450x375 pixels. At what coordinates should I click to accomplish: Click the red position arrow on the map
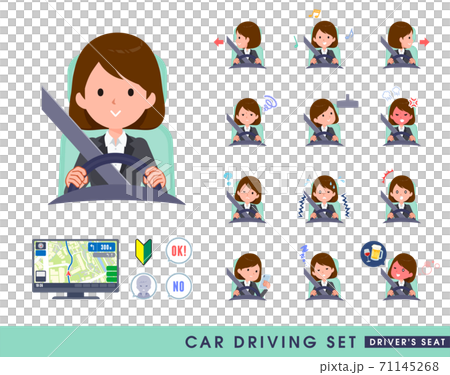69,274
